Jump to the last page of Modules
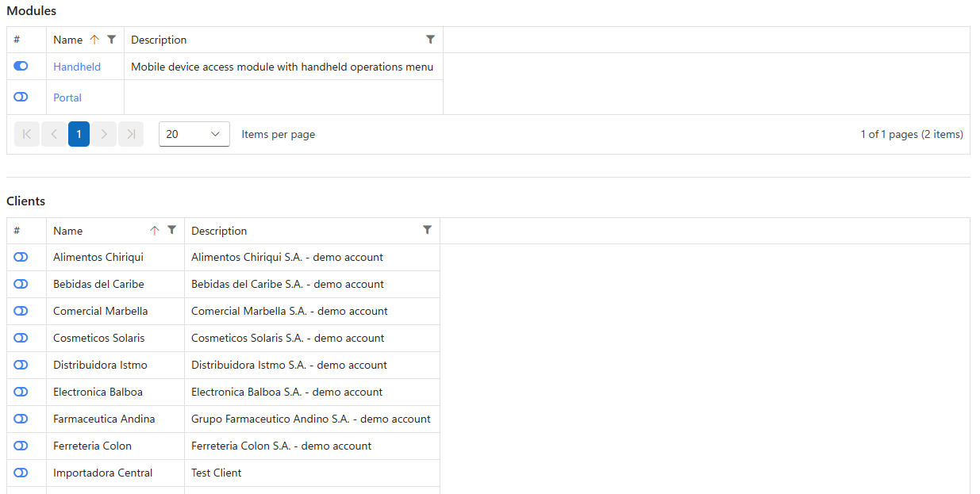The width and height of the screenshot is (980, 494). point(131,134)
